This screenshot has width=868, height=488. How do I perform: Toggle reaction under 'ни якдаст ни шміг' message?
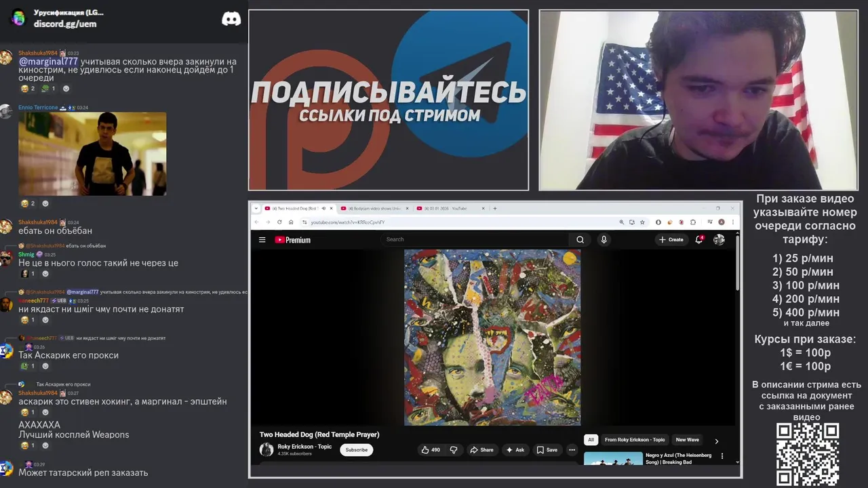coord(28,320)
